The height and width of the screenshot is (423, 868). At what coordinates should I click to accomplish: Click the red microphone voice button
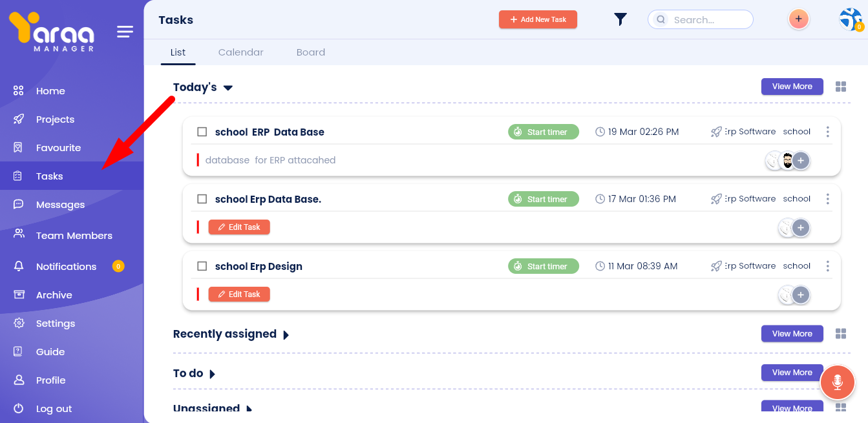tap(838, 382)
